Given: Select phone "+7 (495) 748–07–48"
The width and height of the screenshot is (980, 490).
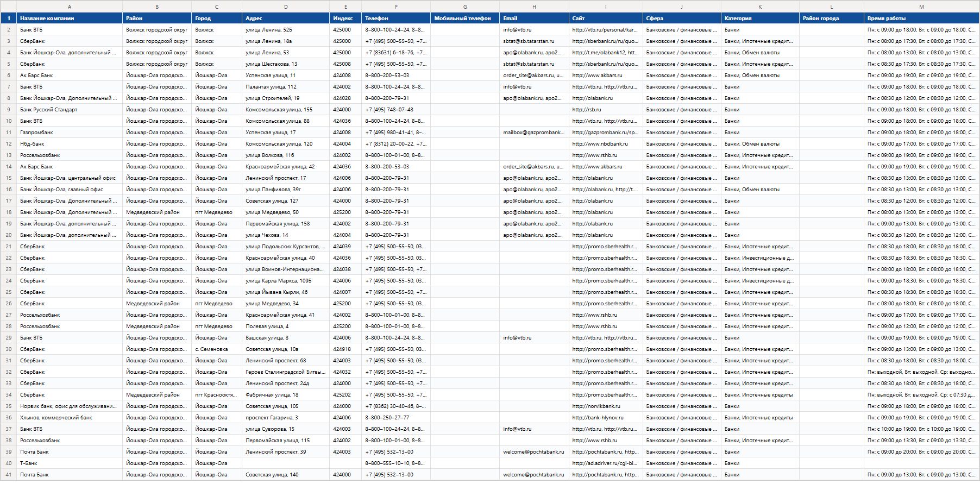Looking at the screenshot, I should (396, 110).
